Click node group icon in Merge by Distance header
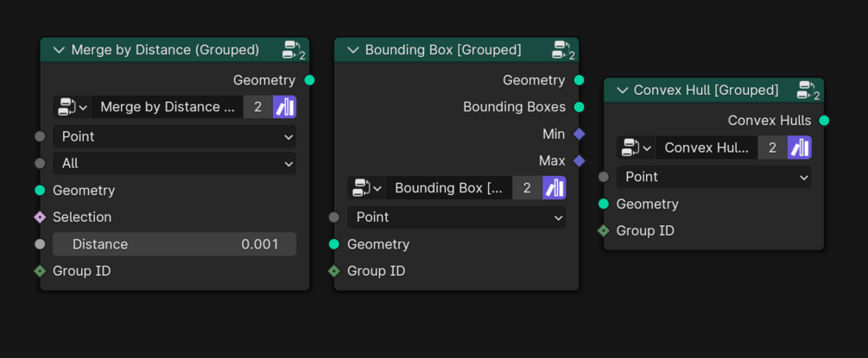This screenshot has height=358, width=868. [x=293, y=50]
